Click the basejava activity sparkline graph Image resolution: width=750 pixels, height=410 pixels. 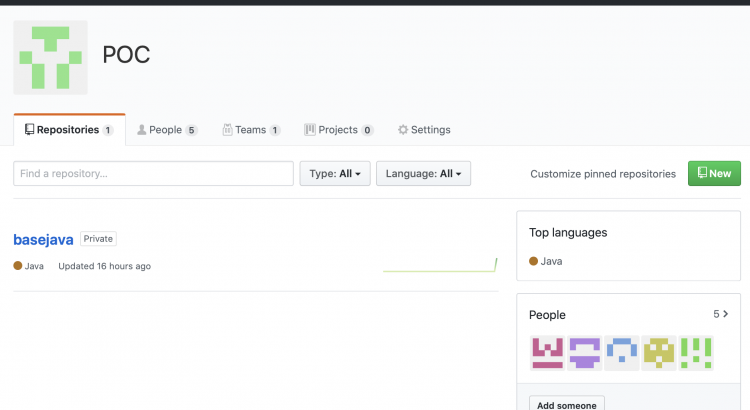(x=440, y=265)
